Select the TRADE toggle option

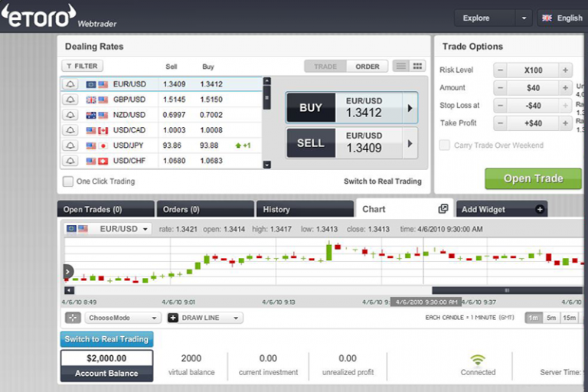pyautogui.click(x=325, y=67)
